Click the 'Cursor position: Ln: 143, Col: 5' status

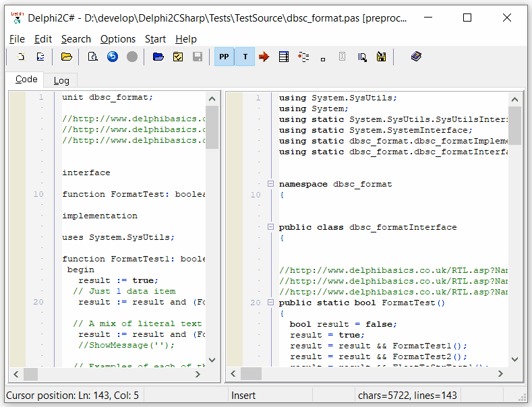pos(73,396)
